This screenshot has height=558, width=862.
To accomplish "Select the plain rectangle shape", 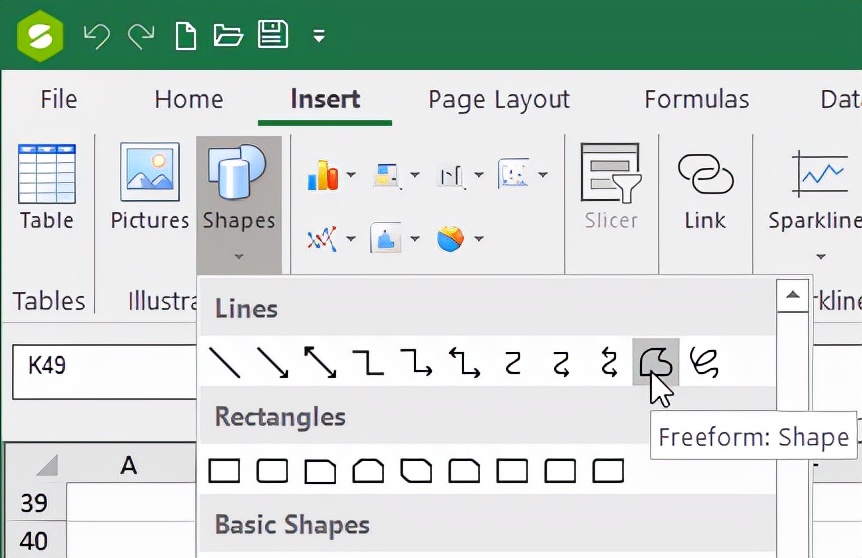I will tap(224, 471).
